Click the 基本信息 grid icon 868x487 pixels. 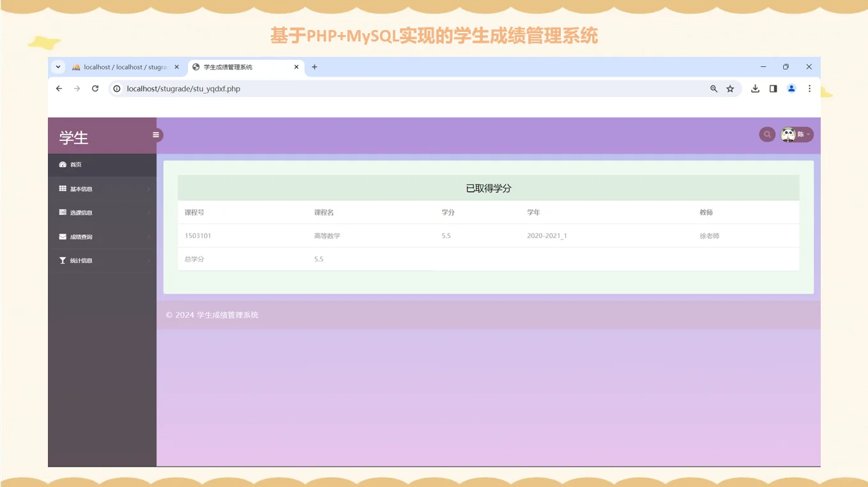tap(62, 188)
